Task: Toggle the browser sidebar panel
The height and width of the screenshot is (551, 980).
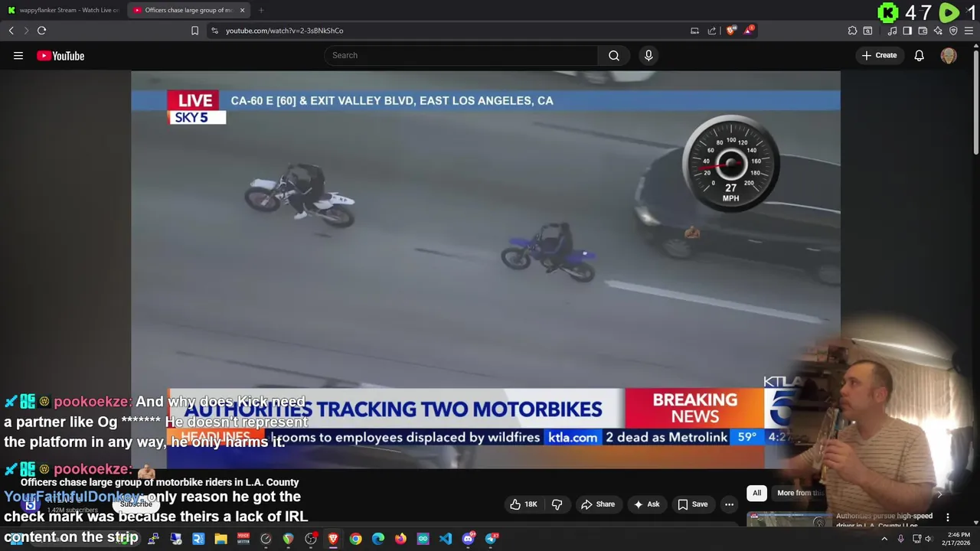Action: coord(907,31)
